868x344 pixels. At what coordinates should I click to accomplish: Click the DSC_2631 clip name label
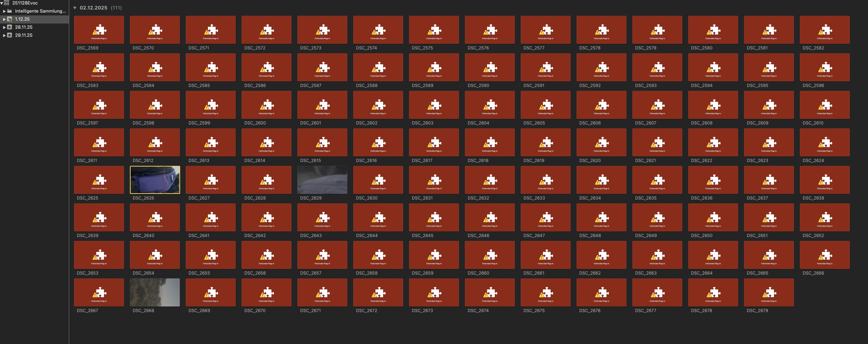[422, 198]
